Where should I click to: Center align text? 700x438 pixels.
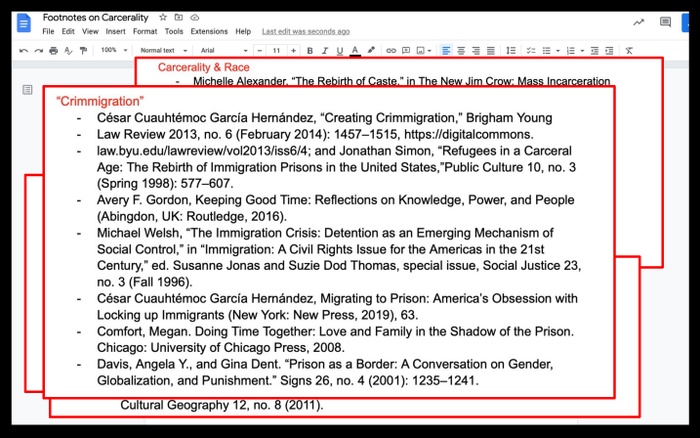461,51
